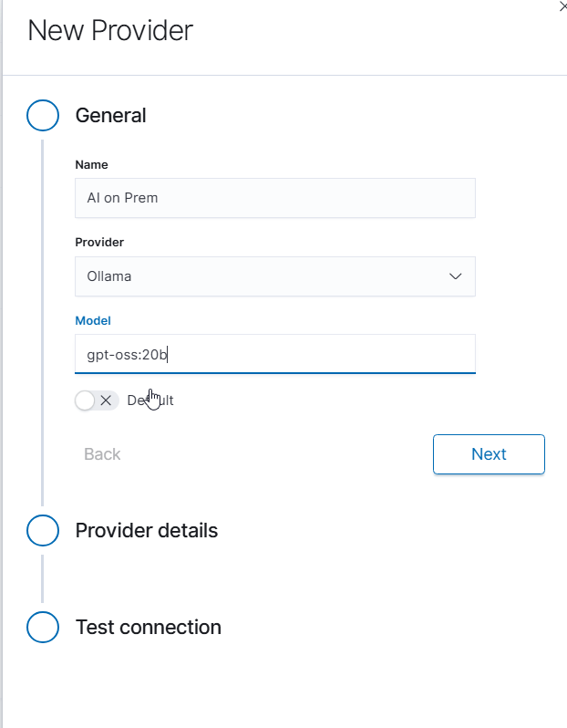This screenshot has width=567, height=728.
Task: Click the Default toggle label text
Action: click(x=150, y=400)
